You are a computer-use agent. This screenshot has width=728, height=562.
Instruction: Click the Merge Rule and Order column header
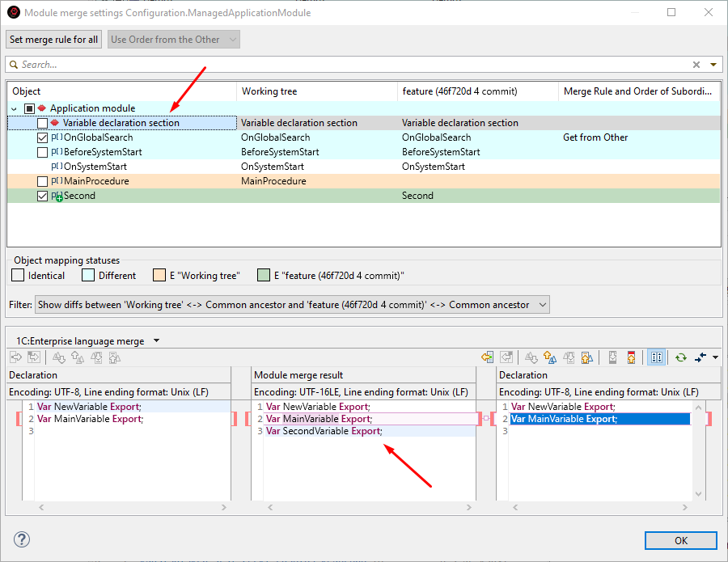click(637, 91)
